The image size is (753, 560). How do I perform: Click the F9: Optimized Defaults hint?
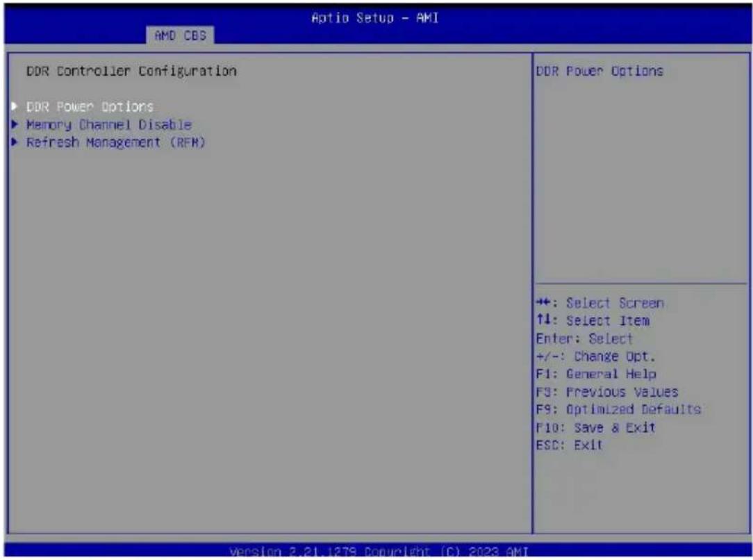pyautogui.click(x=618, y=410)
